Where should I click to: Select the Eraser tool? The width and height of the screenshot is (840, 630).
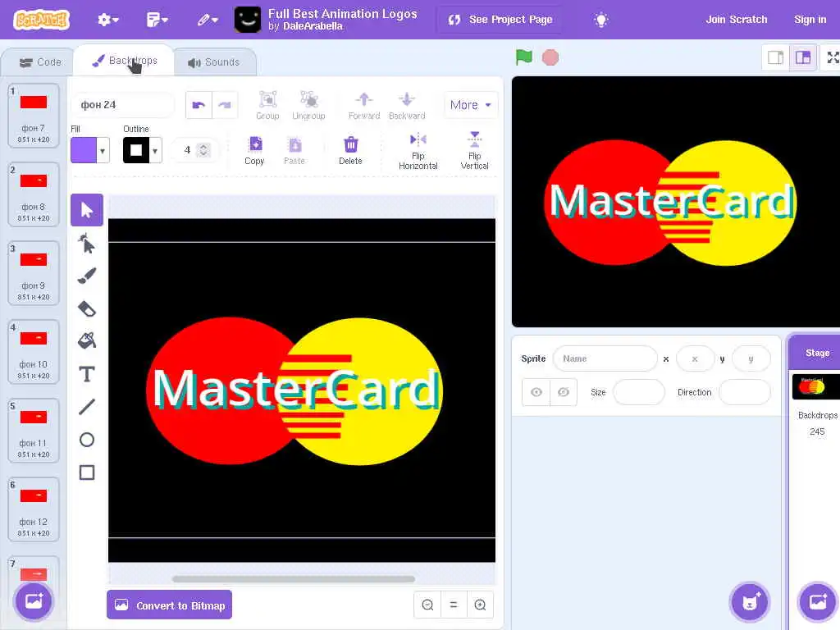pyautogui.click(x=87, y=308)
